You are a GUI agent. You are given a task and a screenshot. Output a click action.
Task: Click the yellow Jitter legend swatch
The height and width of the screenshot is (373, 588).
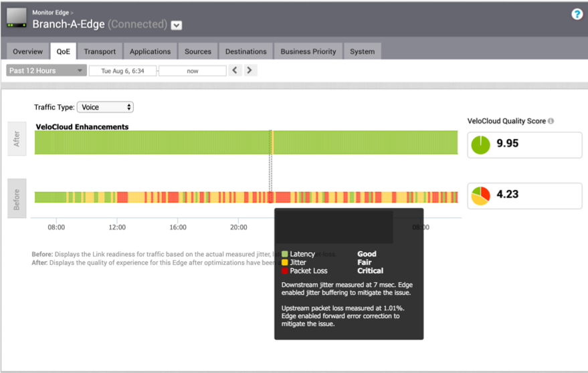pyautogui.click(x=284, y=263)
